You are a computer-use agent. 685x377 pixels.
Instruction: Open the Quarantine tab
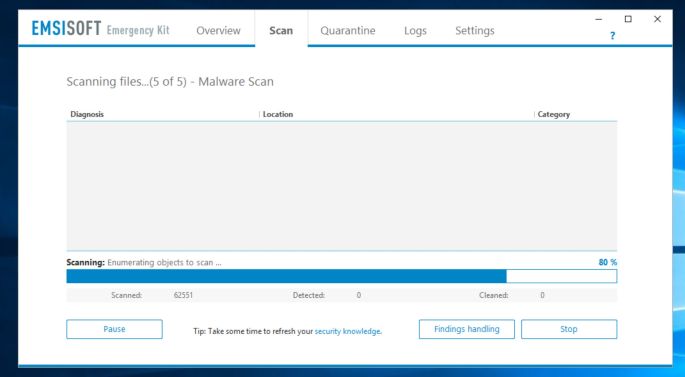(348, 31)
